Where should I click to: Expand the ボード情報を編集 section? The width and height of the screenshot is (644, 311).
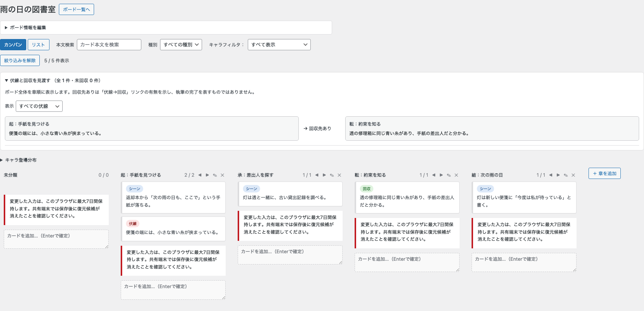tap(25, 28)
